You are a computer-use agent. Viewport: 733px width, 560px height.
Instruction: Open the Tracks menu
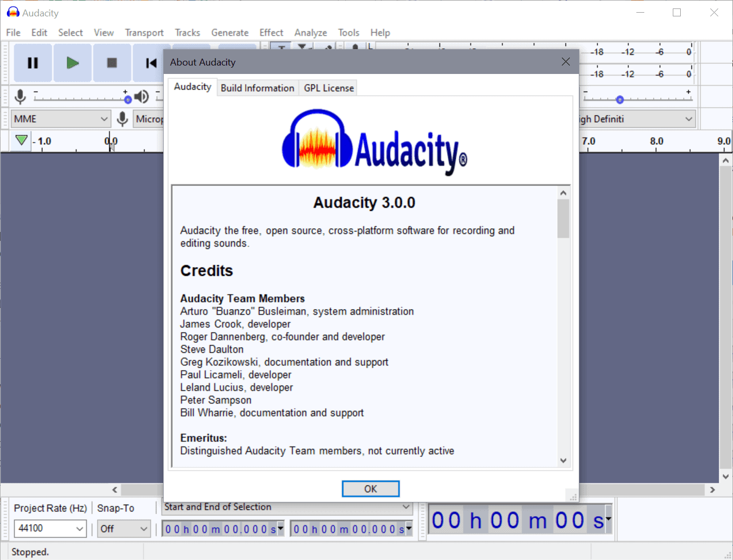pos(187,33)
